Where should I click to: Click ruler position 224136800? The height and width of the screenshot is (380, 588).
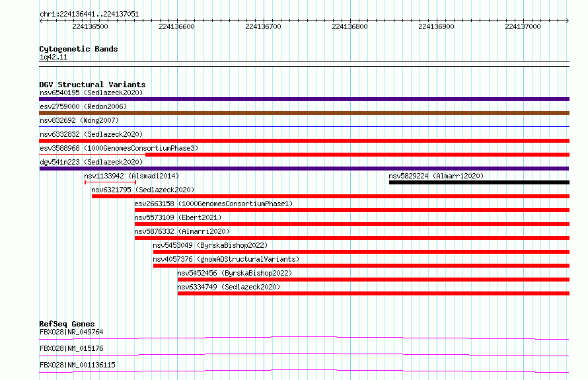click(350, 26)
